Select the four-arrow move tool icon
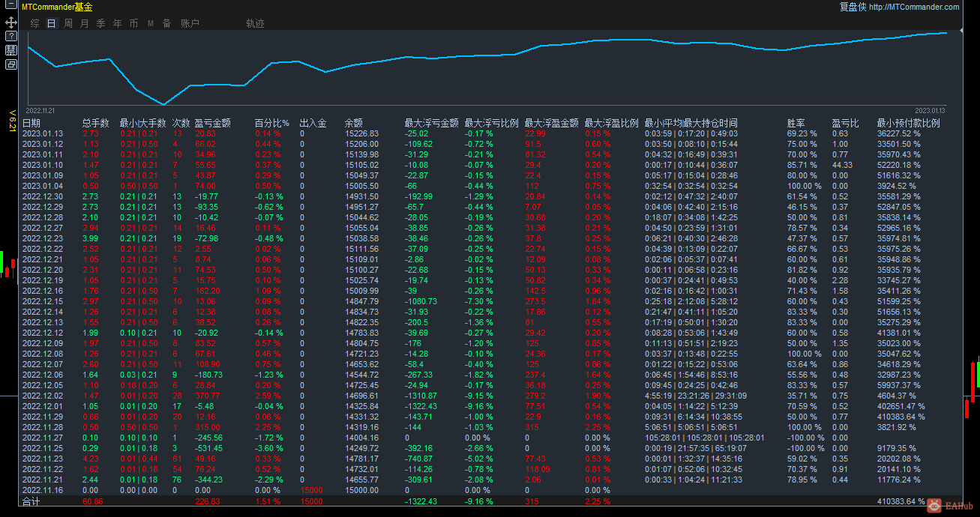 tap(10, 22)
